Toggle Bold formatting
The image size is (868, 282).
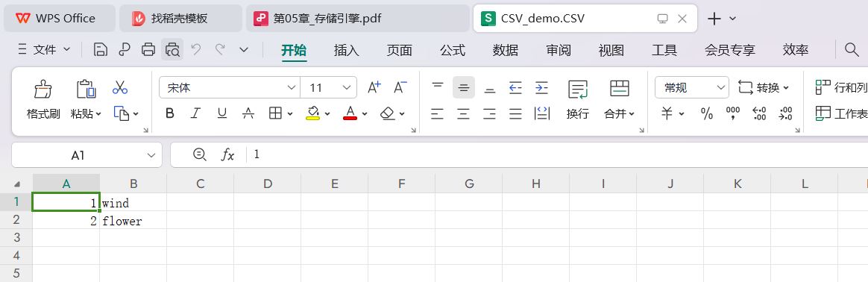tap(170, 113)
